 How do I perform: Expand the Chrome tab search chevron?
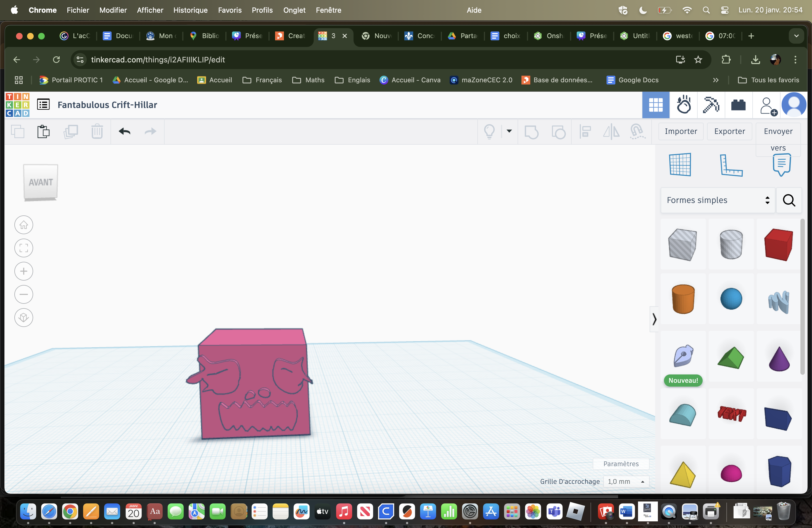[796, 36]
